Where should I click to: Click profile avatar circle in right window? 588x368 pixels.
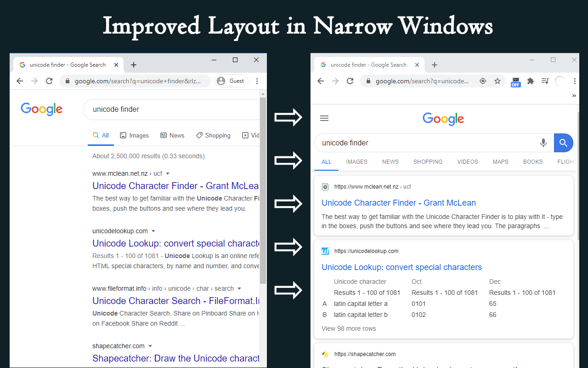[560, 81]
